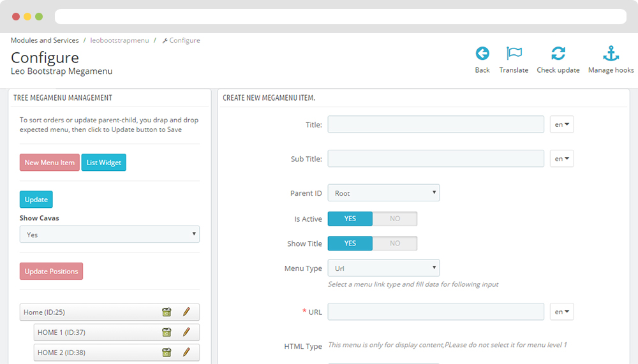Click delete icon for Home (ID:25)

coord(167,312)
